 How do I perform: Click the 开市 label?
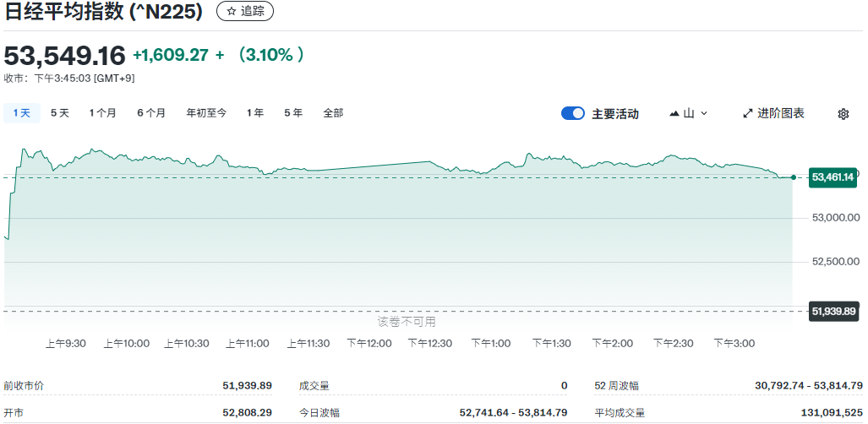(x=14, y=413)
